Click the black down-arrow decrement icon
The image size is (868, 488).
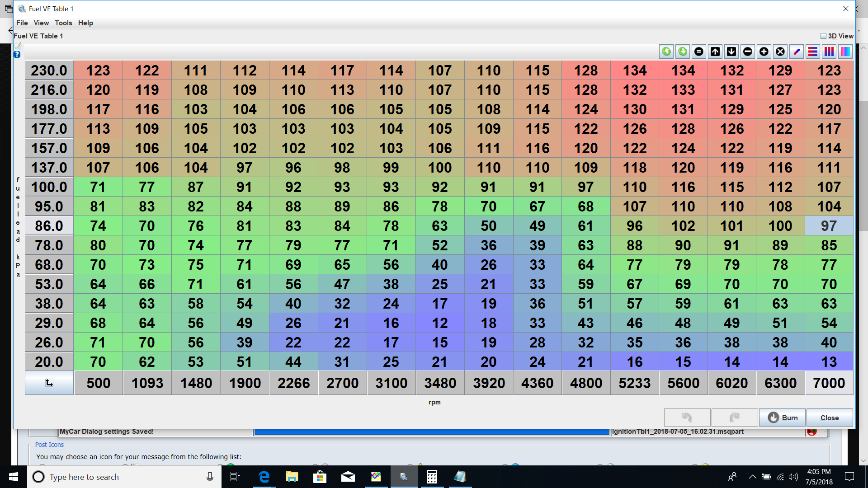pos(731,52)
